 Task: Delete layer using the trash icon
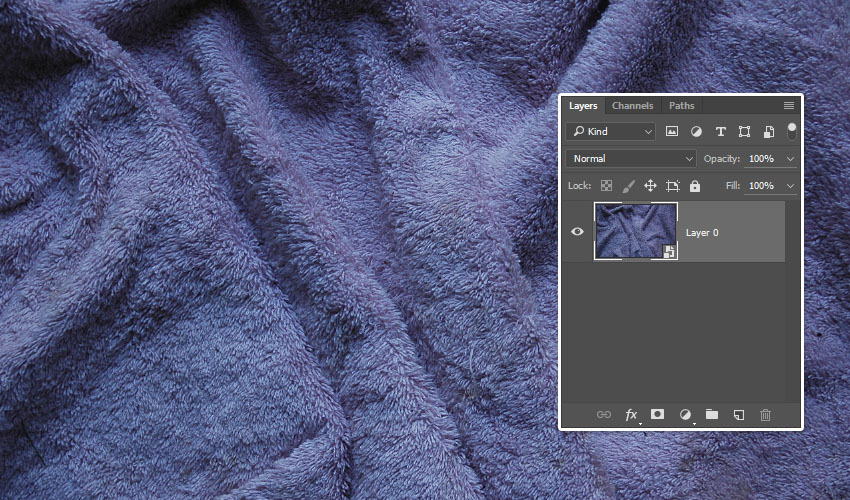(x=766, y=414)
